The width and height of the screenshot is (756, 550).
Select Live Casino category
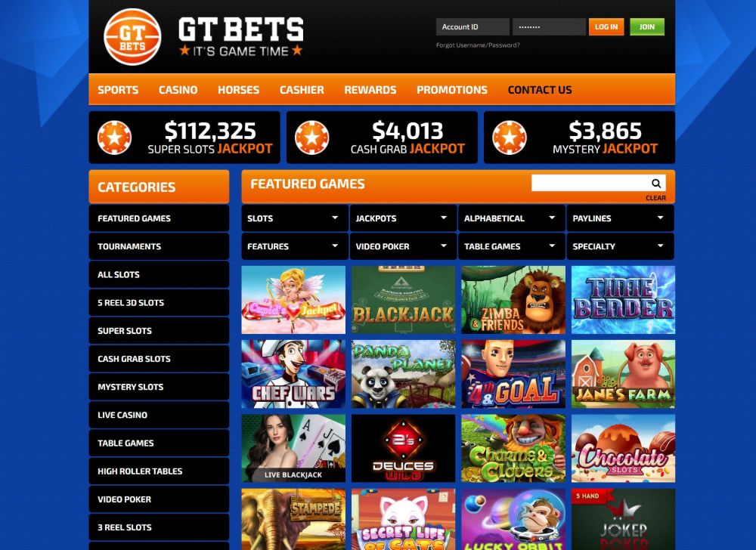point(159,415)
